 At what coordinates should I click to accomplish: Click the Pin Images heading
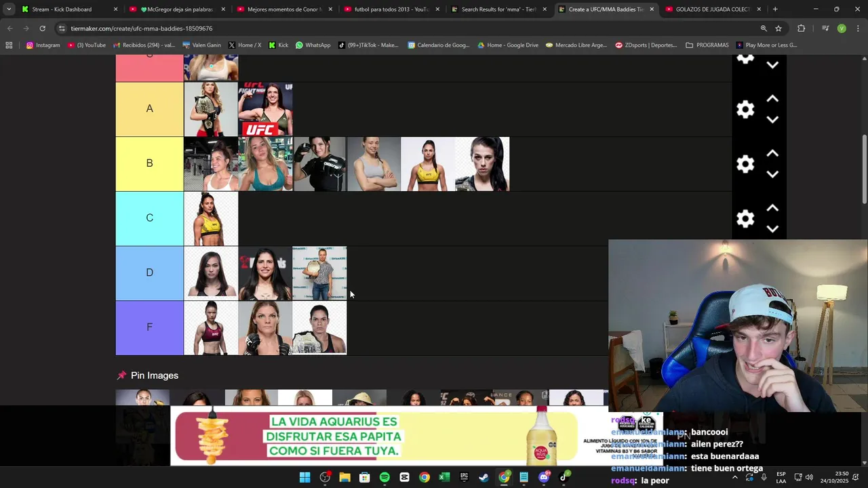(x=155, y=375)
